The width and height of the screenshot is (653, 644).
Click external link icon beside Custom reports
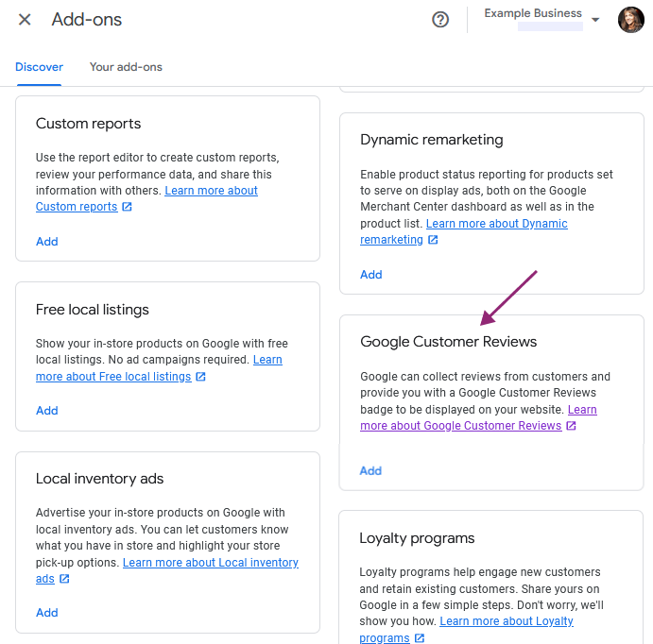tap(127, 207)
